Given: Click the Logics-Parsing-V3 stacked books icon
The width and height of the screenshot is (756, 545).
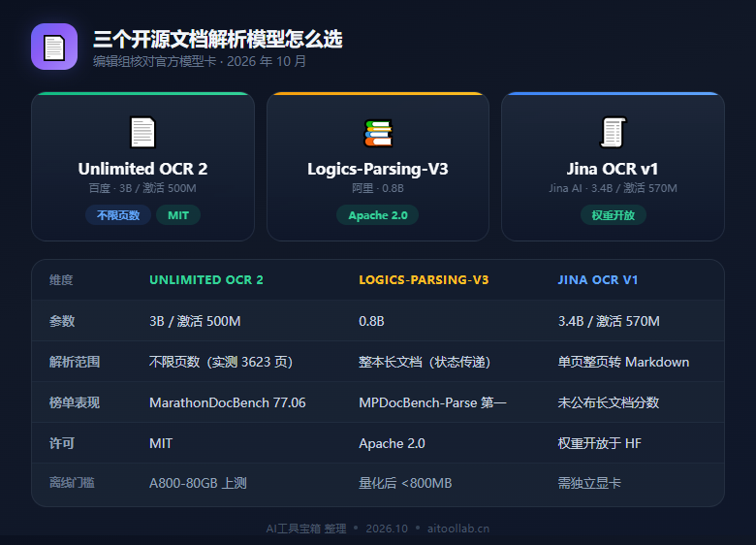Looking at the screenshot, I should [378, 133].
